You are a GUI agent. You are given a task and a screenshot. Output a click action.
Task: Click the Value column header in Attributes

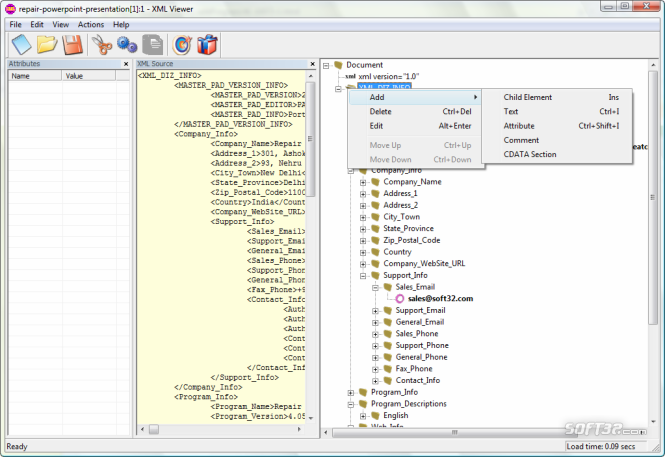(89, 76)
